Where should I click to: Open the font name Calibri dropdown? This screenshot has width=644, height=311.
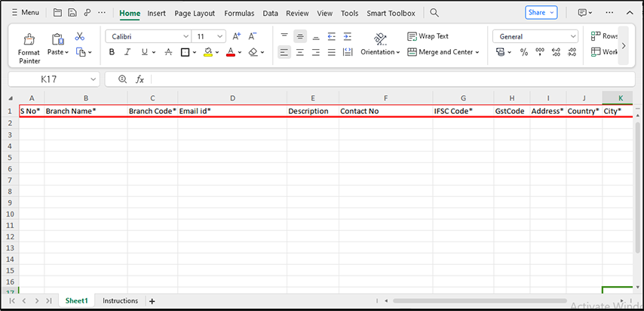[186, 37]
